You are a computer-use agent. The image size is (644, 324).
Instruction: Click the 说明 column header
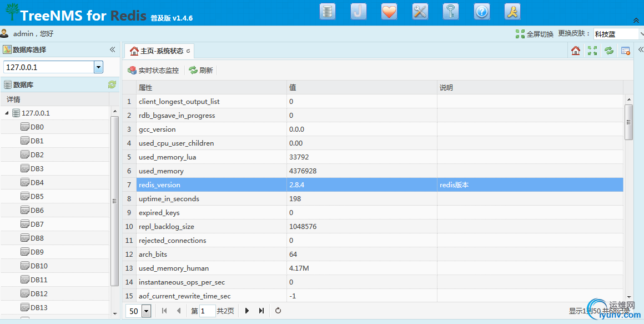point(530,88)
